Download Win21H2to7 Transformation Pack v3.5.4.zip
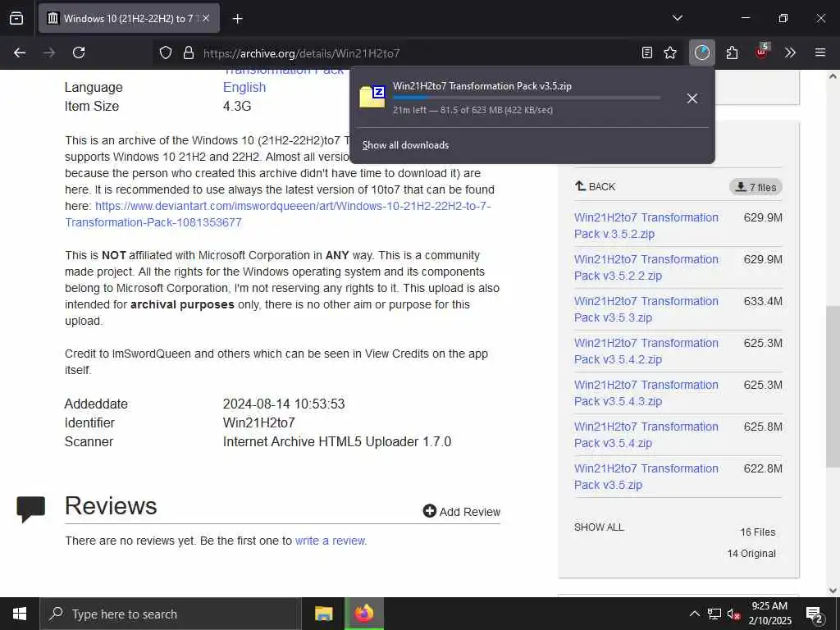Screen dimensions: 840x630 point(646,435)
